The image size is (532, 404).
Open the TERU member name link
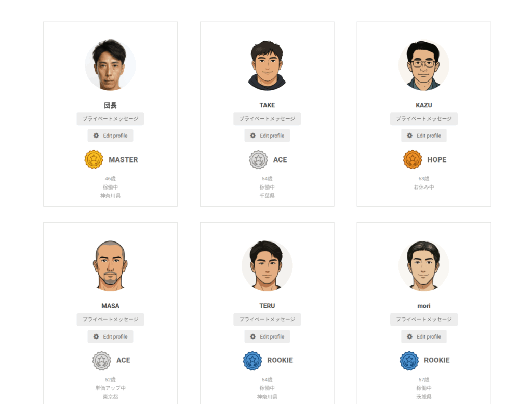point(267,306)
